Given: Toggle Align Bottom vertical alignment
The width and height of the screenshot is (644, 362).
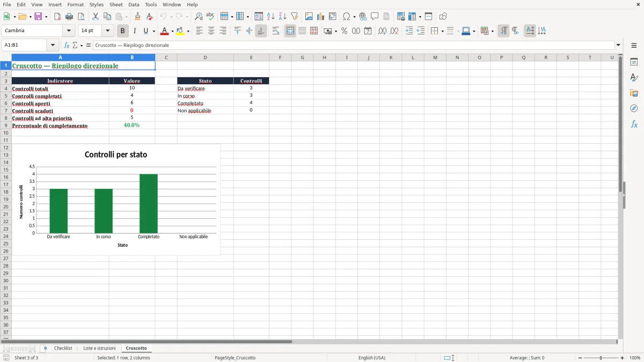Looking at the screenshot, I should pos(261,31).
